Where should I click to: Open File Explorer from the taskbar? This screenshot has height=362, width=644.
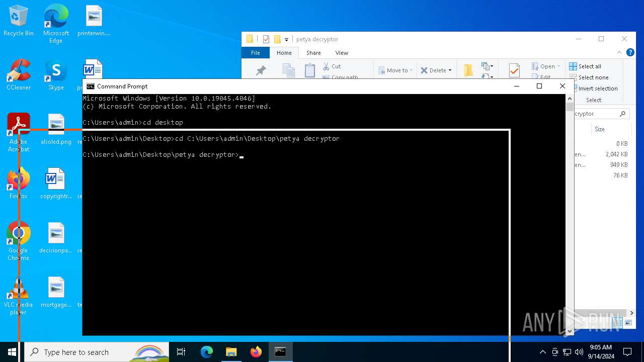231,352
